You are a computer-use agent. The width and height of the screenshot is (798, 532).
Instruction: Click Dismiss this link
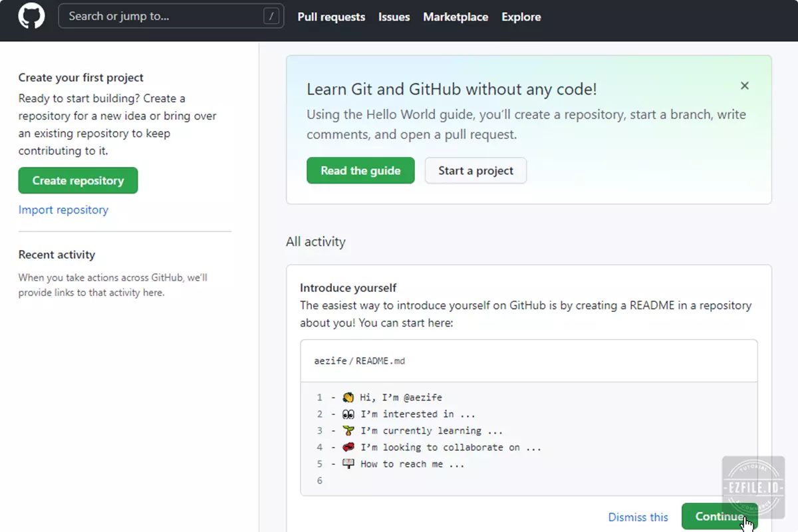pyautogui.click(x=638, y=517)
